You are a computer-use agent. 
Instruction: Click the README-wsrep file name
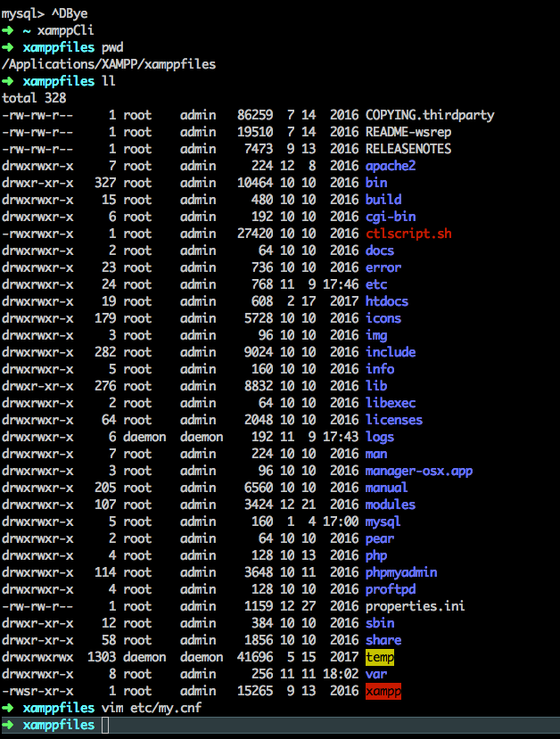408,132
